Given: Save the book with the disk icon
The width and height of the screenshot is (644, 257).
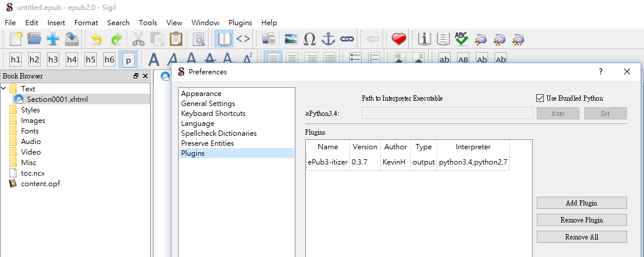Looking at the screenshot, I should 72,39.
